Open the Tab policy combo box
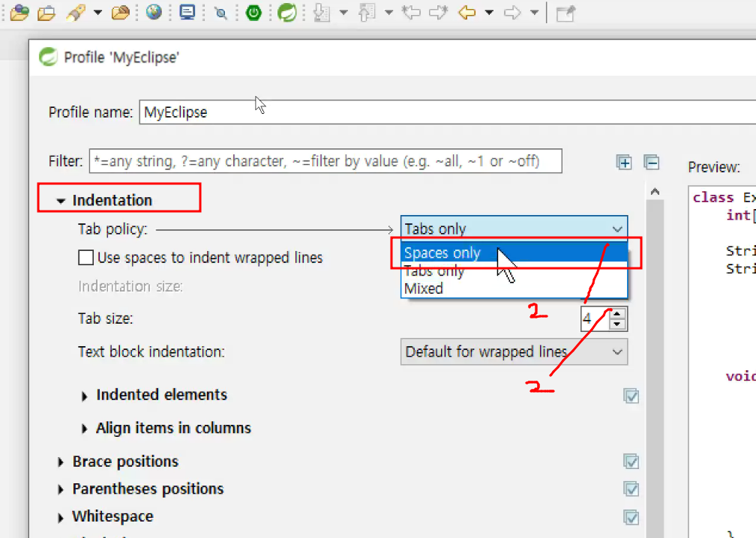 click(514, 229)
